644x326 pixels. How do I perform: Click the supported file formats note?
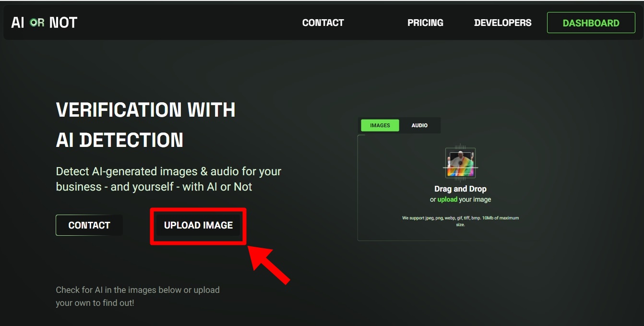(460, 221)
